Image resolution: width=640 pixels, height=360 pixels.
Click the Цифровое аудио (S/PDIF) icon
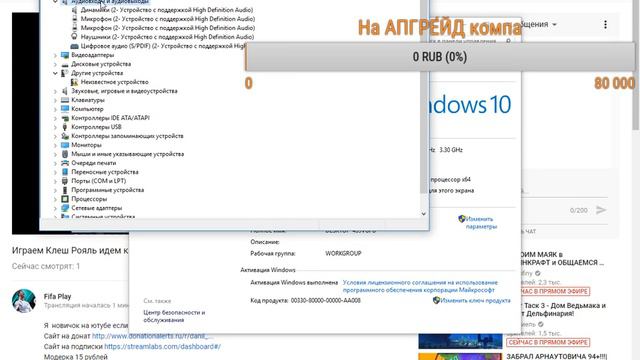point(74,46)
